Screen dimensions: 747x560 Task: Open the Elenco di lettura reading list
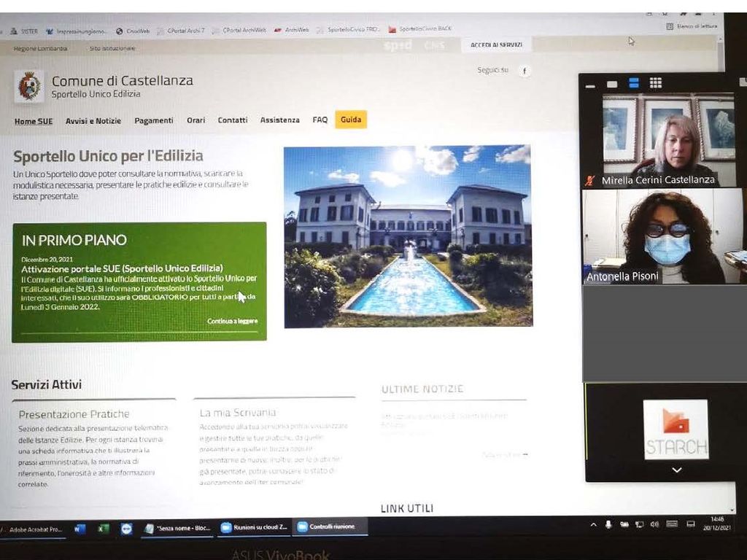(x=692, y=26)
